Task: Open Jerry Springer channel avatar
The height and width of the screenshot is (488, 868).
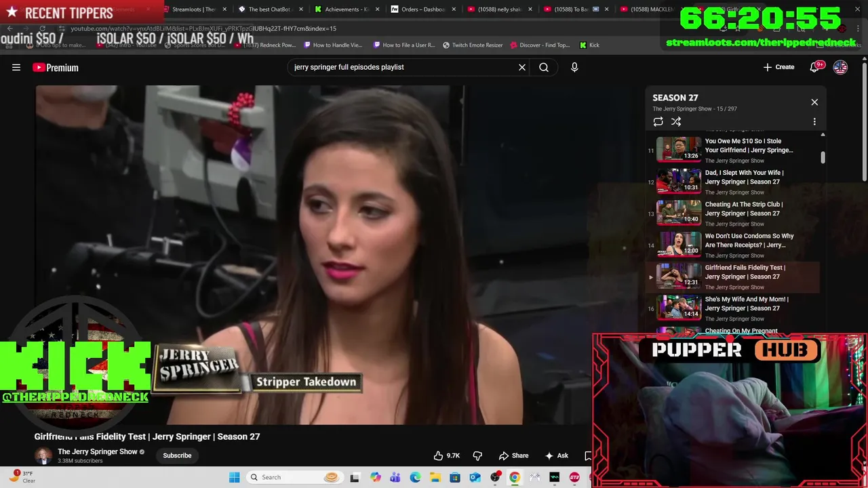Action: (x=43, y=455)
